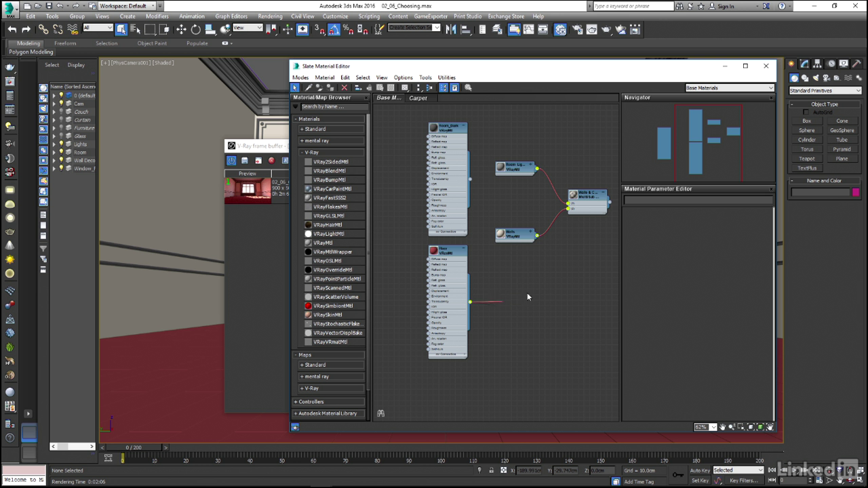868x488 pixels.
Task: Switch to the Freeform ribbon tab
Action: (x=65, y=43)
